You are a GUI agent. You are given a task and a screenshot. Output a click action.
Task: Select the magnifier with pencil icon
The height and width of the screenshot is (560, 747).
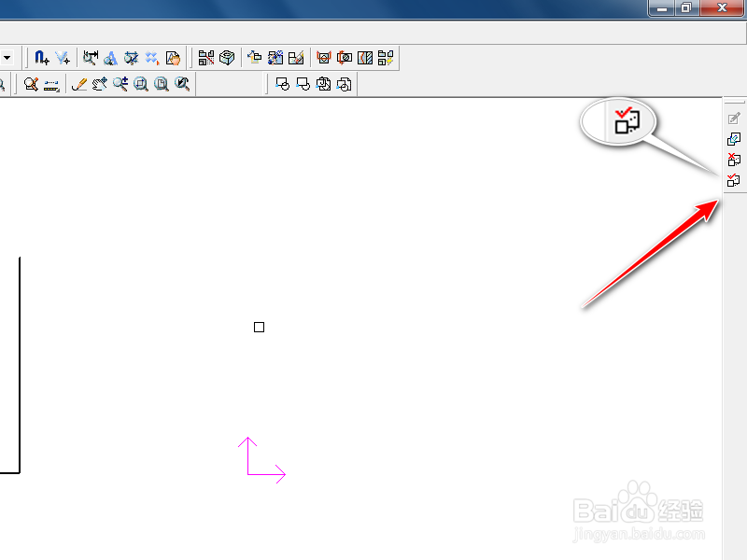(31, 84)
